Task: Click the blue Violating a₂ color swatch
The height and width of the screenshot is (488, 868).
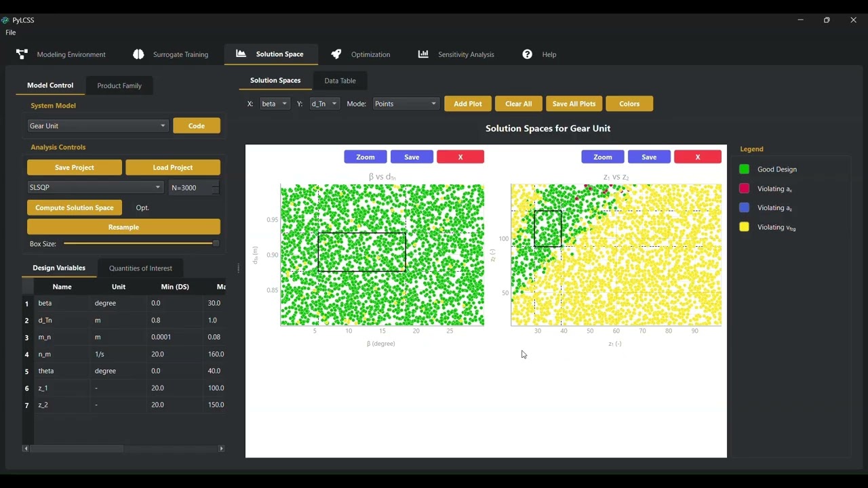Action: point(744,208)
